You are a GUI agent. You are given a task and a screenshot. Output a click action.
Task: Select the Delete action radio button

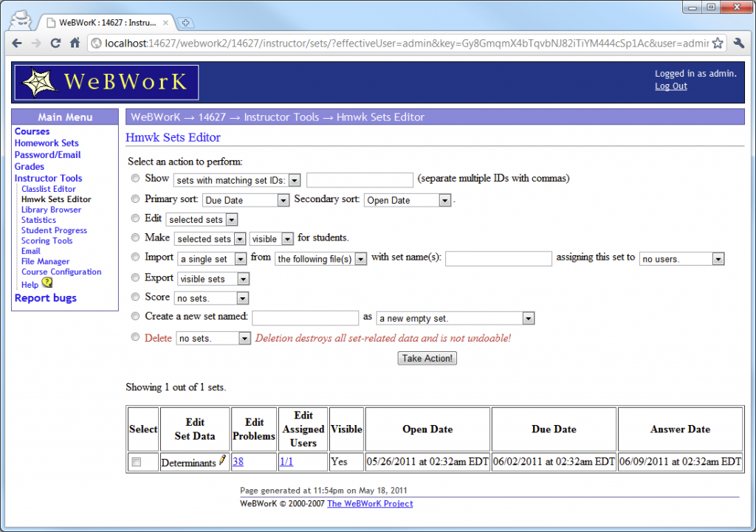click(135, 338)
